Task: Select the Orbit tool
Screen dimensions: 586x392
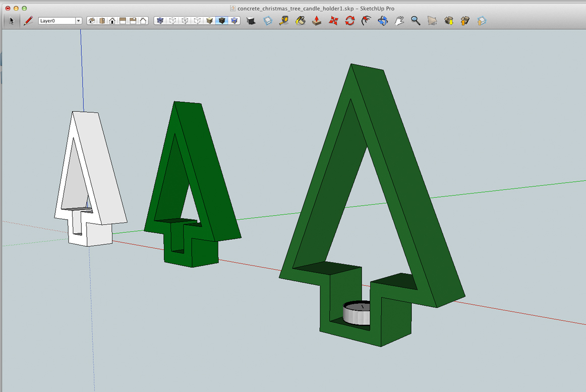Action: click(x=383, y=21)
